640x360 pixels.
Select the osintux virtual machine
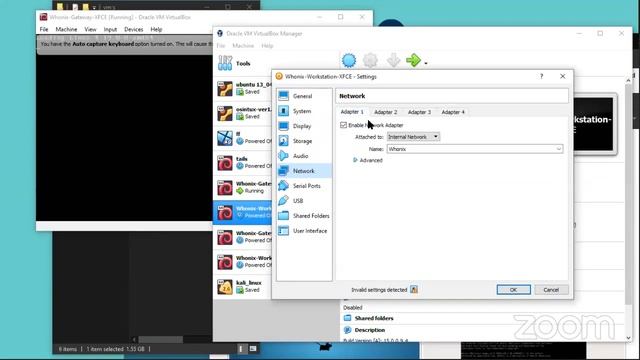point(243,113)
